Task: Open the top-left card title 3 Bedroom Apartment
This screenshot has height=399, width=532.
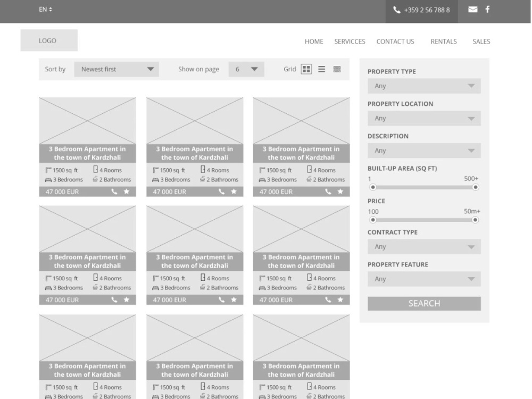Action: 87,153
